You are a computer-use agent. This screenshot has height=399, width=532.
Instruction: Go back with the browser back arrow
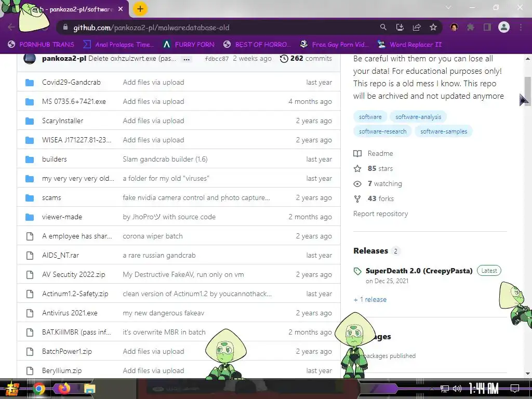pyautogui.click(x=11, y=27)
